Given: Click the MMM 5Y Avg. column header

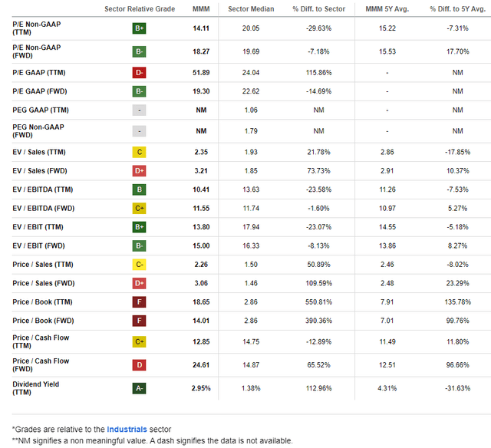Looking at the screenshot, I should click(387, 9).
